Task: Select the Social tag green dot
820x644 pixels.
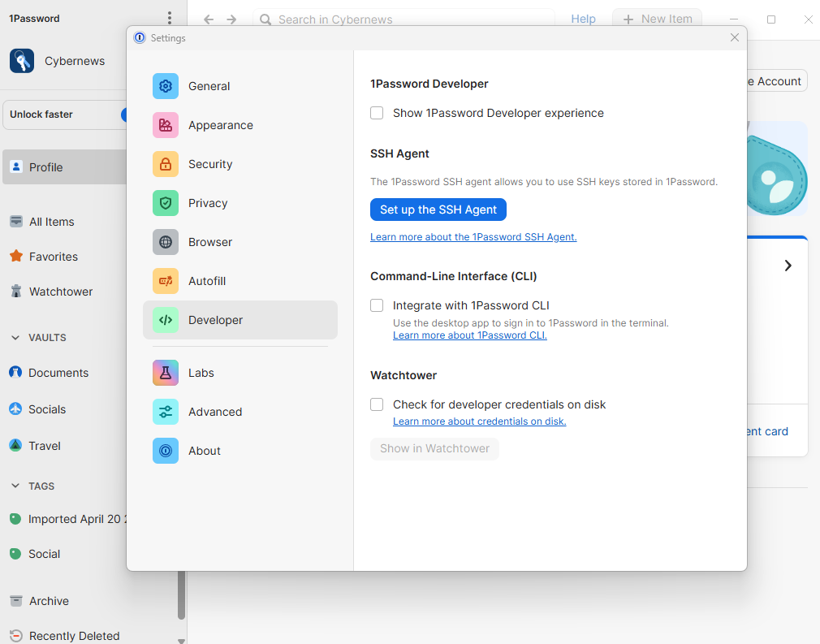Action: tap(15, 554)
